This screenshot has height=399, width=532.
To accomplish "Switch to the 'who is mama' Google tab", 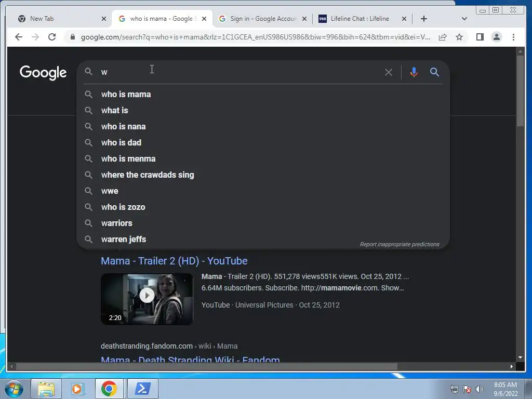I will click(162, 19).
